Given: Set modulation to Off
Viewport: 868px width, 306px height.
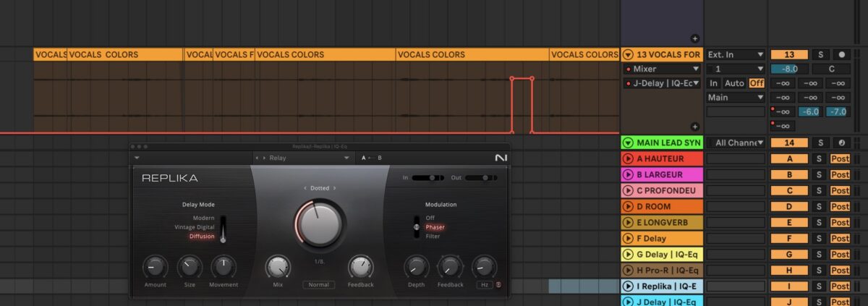Looking at the screenshot, I should coord(430,218).
